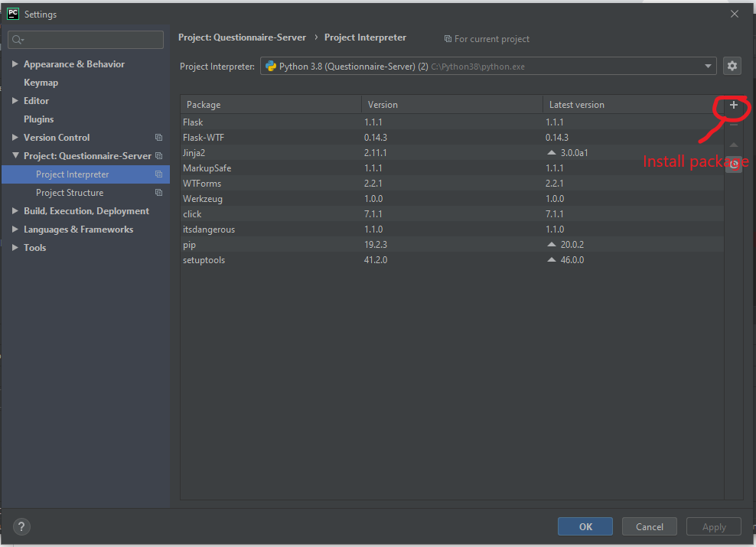
Task: Open the Project Interpreter dropdown
Action: coord(708,66)
